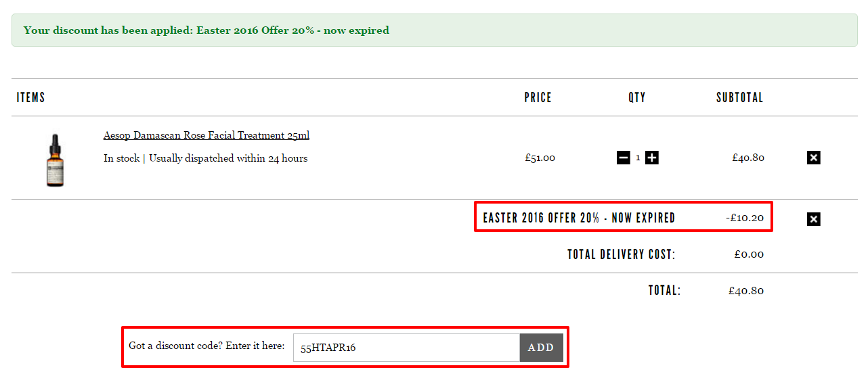Click the ADD discount code button
This screenshot has width=868, height=372.
541,348
